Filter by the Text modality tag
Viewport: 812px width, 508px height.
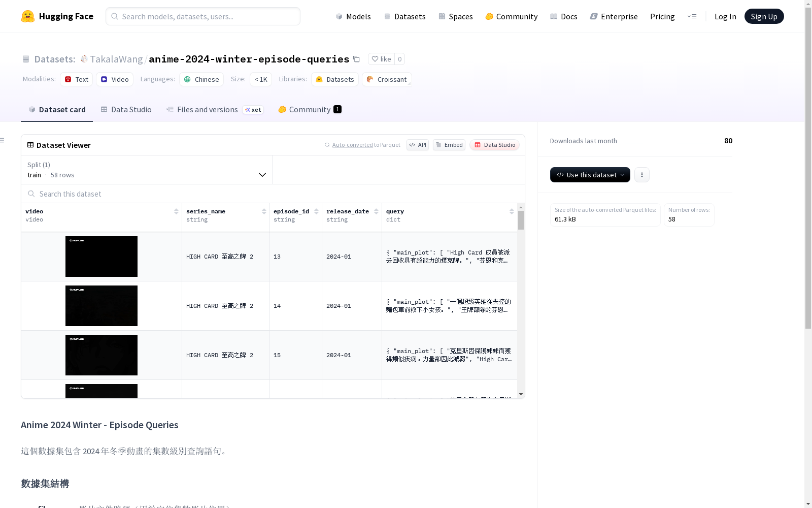coord(77,79)
